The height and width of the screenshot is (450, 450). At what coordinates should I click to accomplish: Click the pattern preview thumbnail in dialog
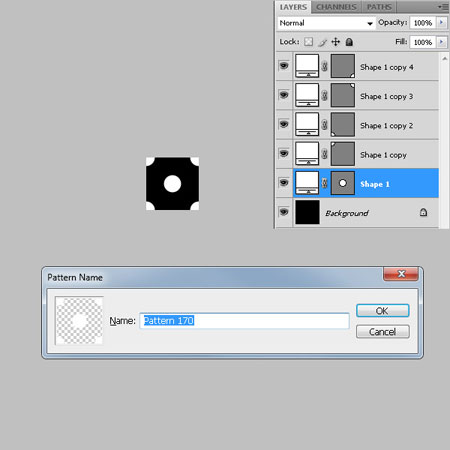(x=79, y=321)
